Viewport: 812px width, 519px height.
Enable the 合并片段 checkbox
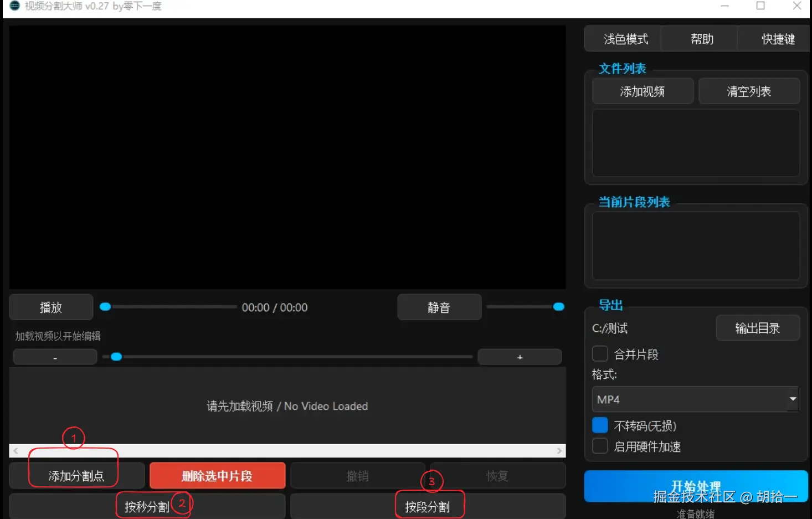click(600, 354)
